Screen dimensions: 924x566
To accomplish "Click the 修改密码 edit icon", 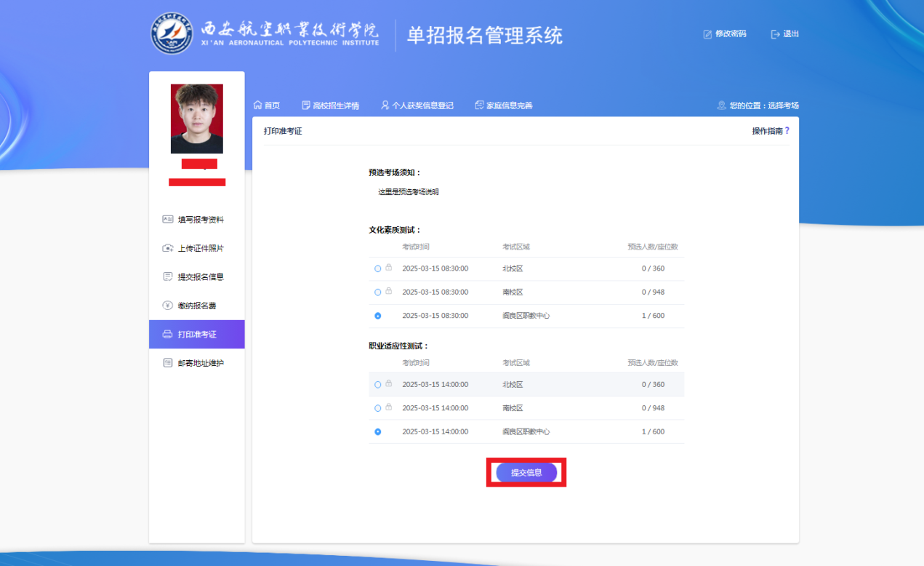I will click(x=707, y=34).
